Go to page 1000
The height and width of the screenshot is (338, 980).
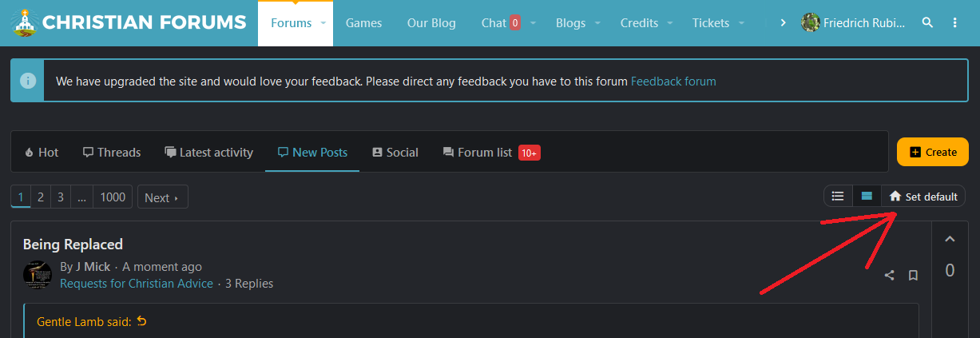tap(113, 197)
